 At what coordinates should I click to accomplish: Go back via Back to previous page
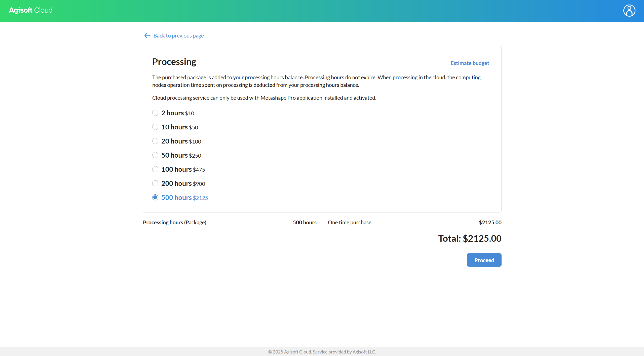click(x=178, y=36)
